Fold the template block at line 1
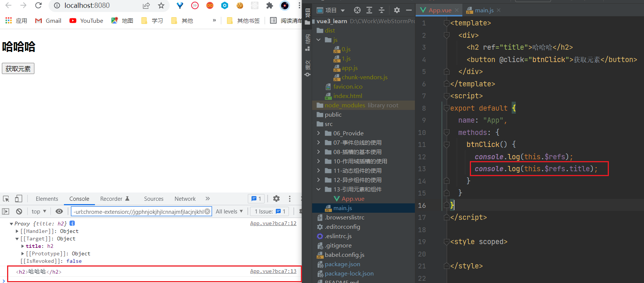Screen dimensions: 644x283 [446, 23]
